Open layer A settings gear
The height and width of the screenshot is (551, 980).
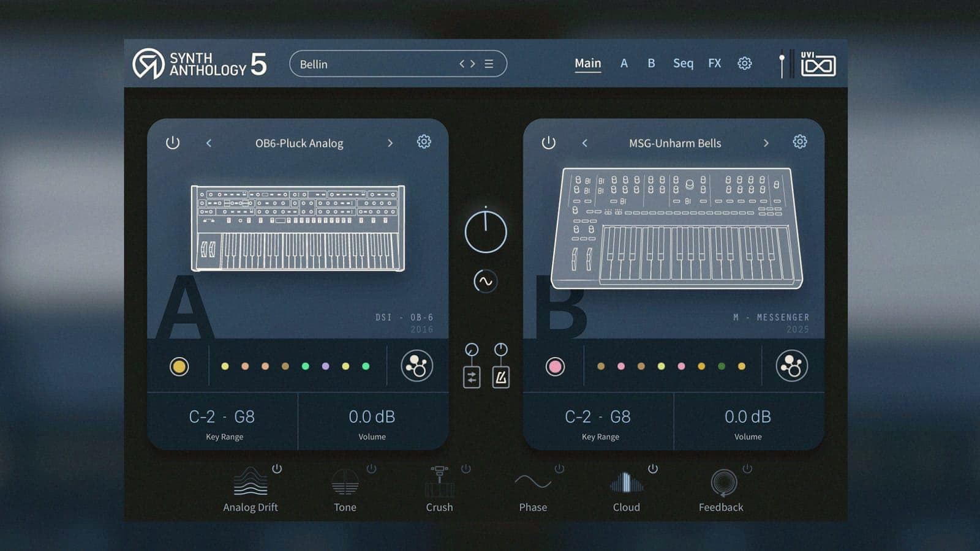coord(424,142)
